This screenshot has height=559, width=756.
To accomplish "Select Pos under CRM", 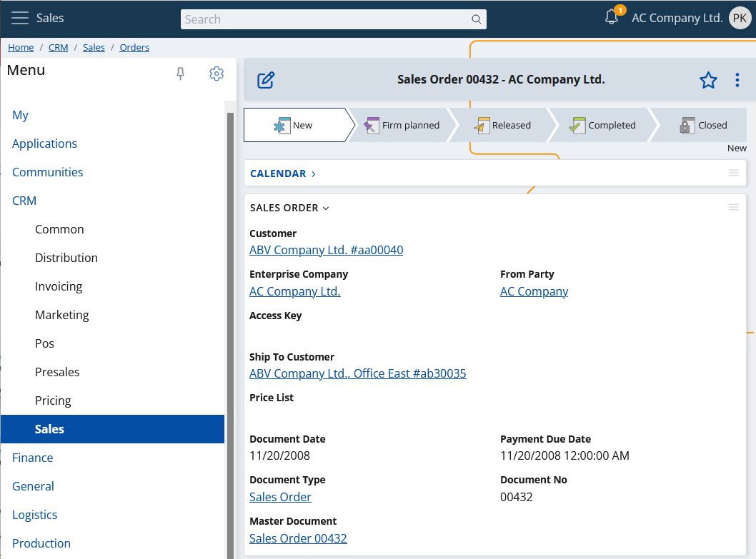I will (44, 343).
